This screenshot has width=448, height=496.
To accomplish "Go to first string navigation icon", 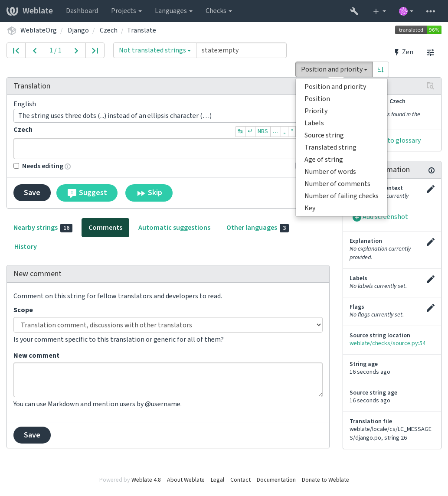I will (16, 51).
